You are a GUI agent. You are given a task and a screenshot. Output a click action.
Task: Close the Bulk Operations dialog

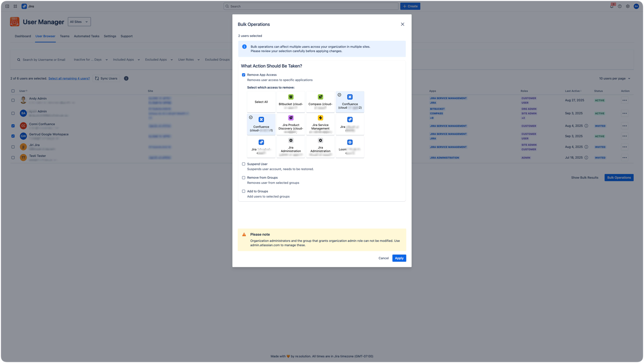(402, 24)
